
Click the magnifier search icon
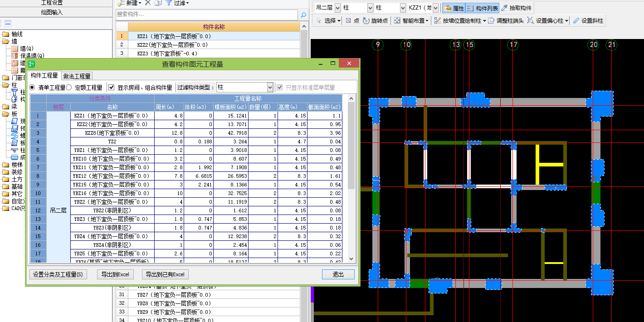303,15
